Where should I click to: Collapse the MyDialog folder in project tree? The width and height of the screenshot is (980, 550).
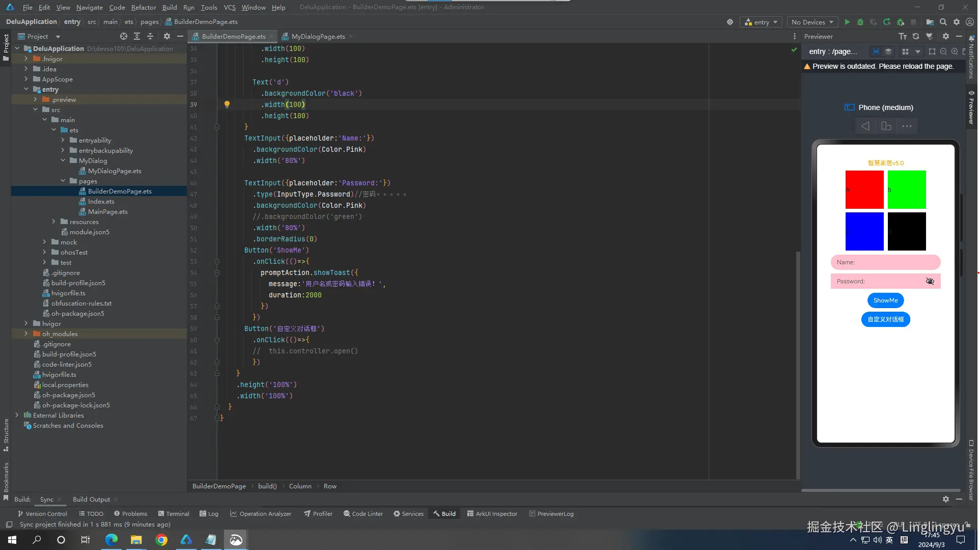(x=63, y=160)
